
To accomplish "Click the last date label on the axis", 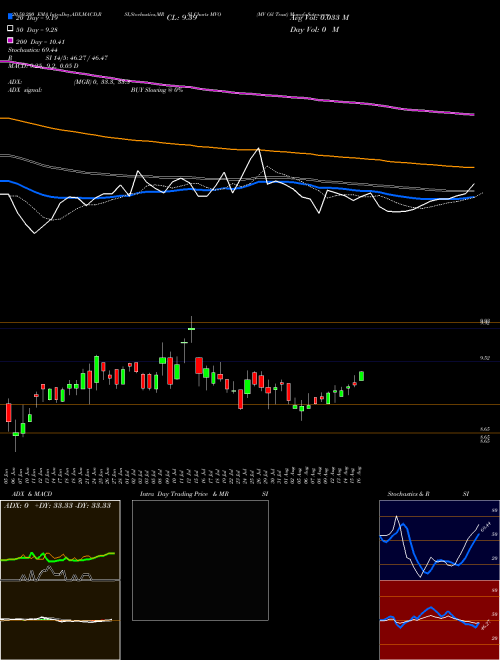I will [x=361, y=474].
